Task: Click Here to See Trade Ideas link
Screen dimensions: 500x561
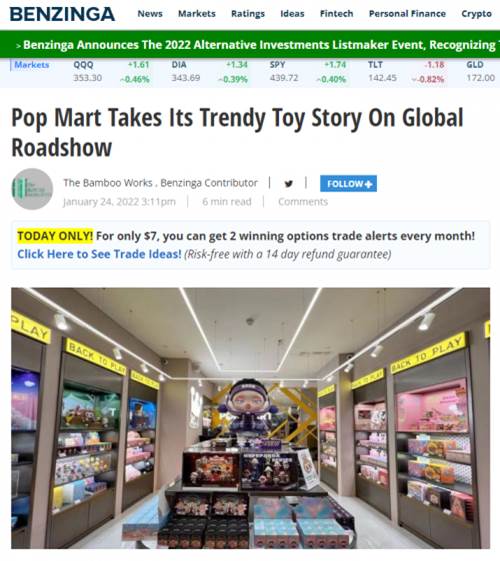Action: [x=99, y=254]
